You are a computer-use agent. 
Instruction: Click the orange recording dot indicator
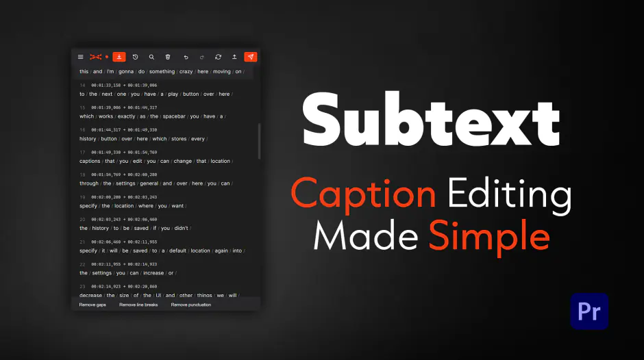(107, 57)
